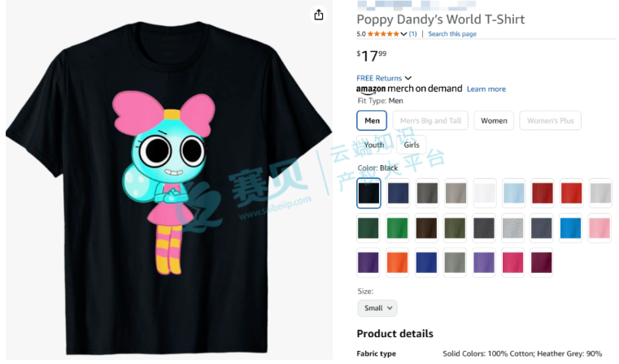Select the purple color swatch
This screenshot has height=364, width=619.
click(368, 262)
